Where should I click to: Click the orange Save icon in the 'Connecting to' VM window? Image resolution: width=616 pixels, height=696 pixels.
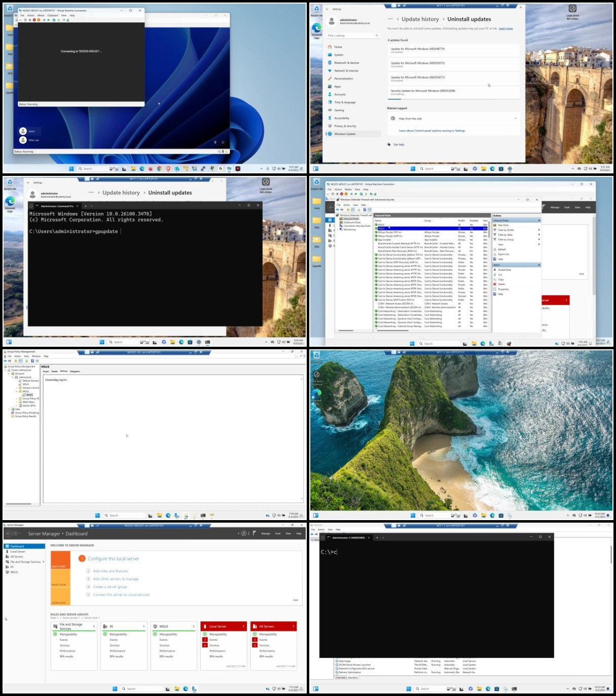[x=39, y=20]
